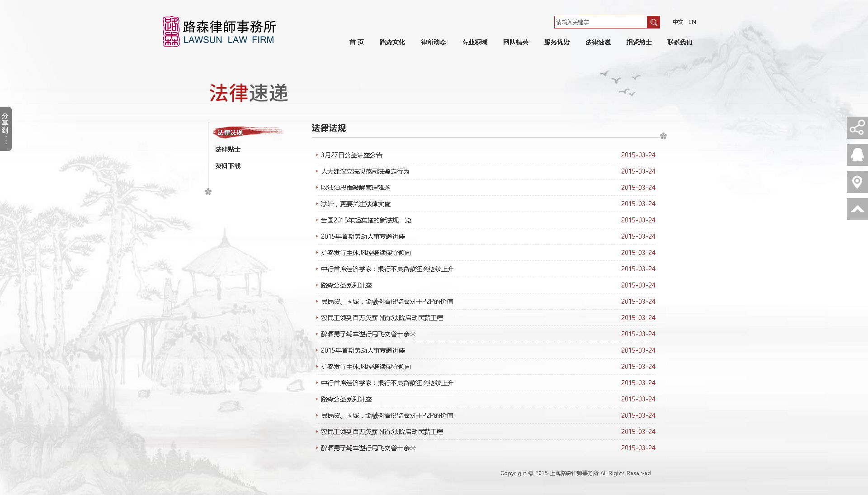The image size is (868, 495).
Task: Click the red search magnifier button
Action: [653, 22]
